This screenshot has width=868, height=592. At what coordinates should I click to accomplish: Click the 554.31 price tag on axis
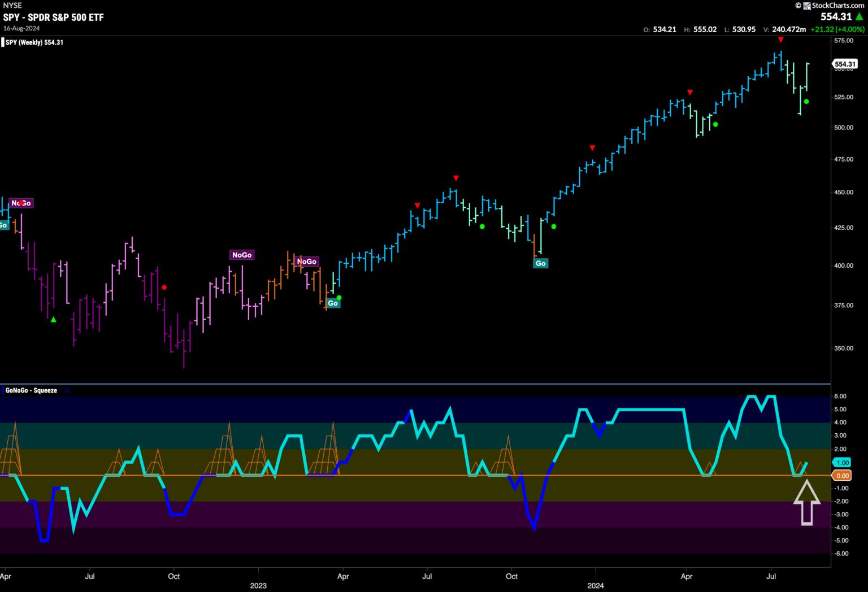(844, 64)
